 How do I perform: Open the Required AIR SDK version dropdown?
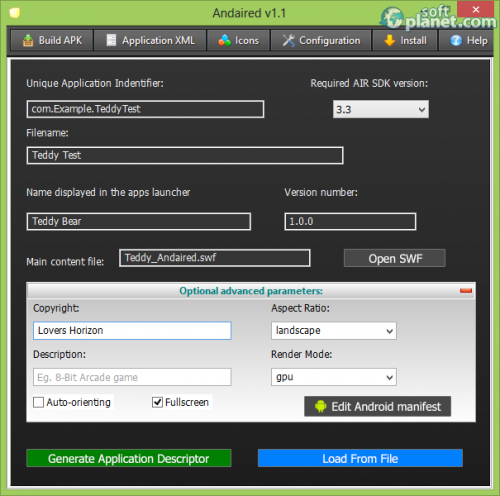coord(381,109)
